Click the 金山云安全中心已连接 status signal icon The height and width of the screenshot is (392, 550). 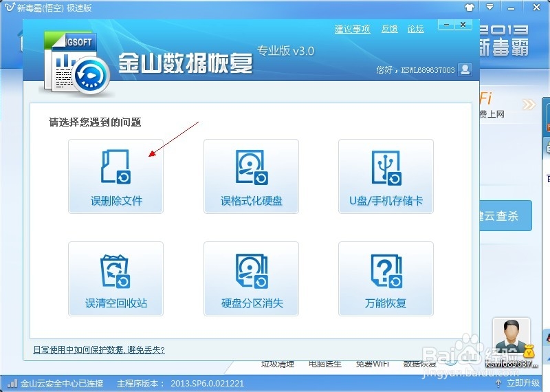[x=12, y=383]
